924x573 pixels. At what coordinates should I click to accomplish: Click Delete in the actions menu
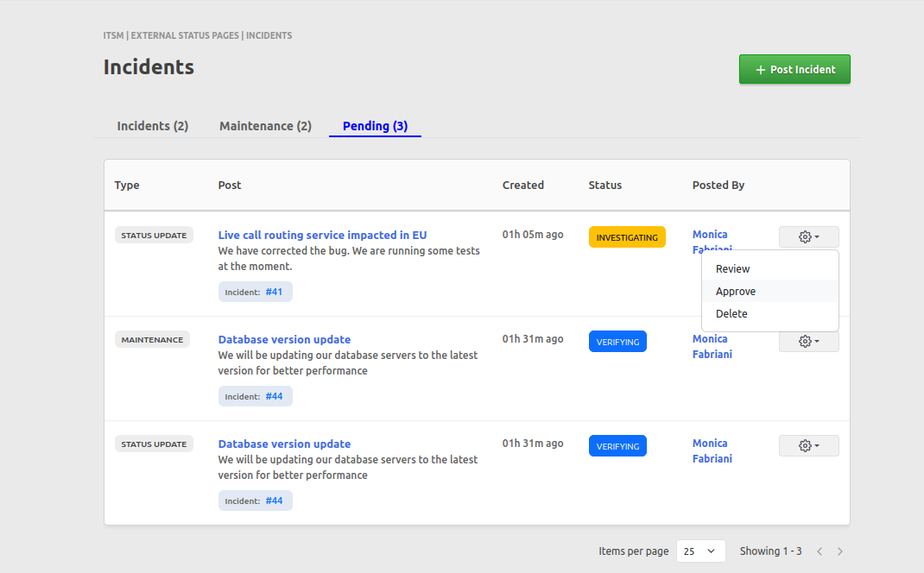(x=731, y=314)
